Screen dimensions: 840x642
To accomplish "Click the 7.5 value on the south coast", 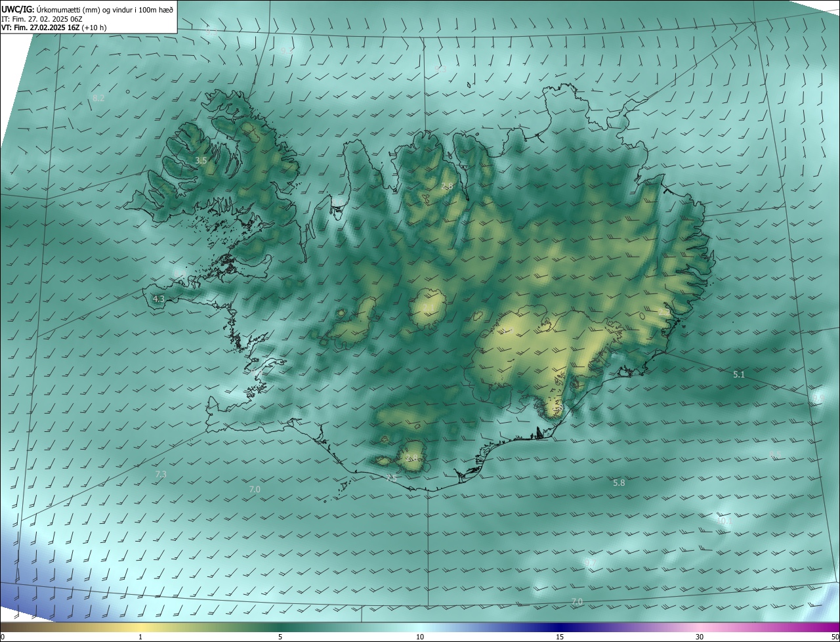I will click(x=392, y=478).
